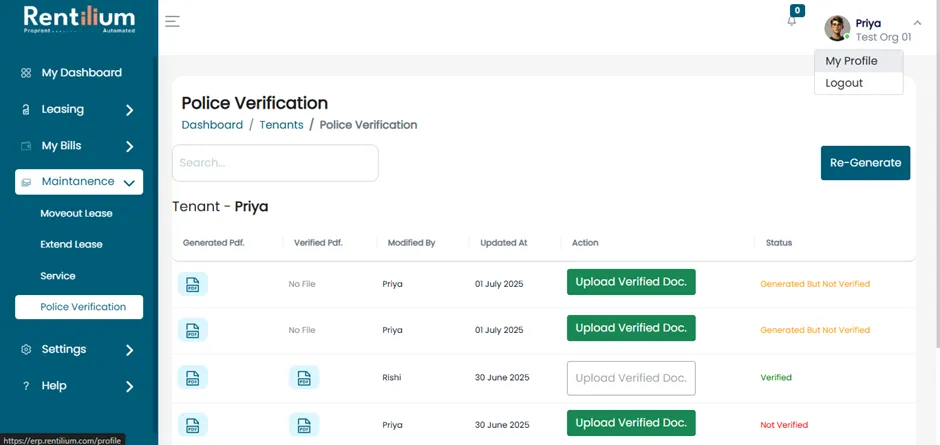
Task: Open the Moveout Lease submenu item
Action: tap(76, 214)
